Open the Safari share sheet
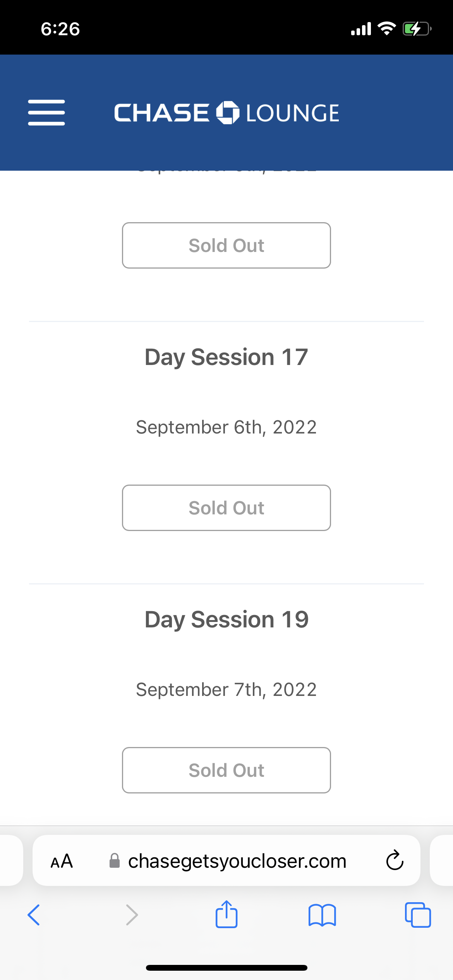 tap(226, 914)
